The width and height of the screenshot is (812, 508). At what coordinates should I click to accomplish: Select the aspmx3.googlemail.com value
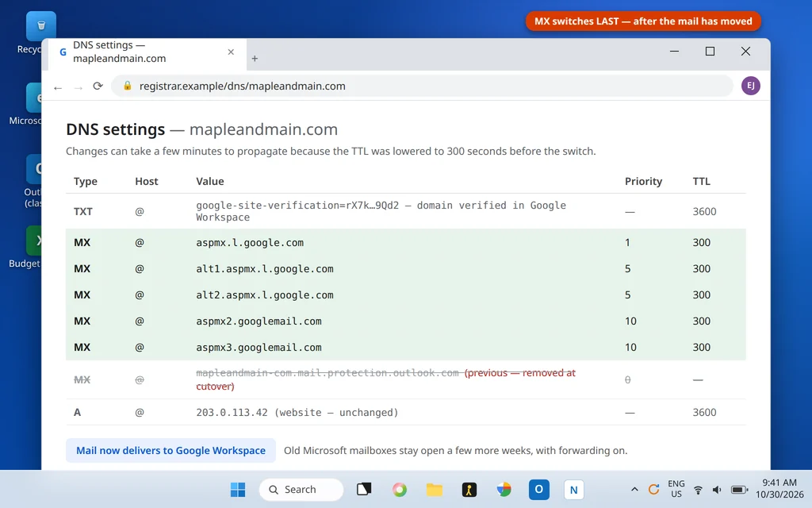(259, 348)
